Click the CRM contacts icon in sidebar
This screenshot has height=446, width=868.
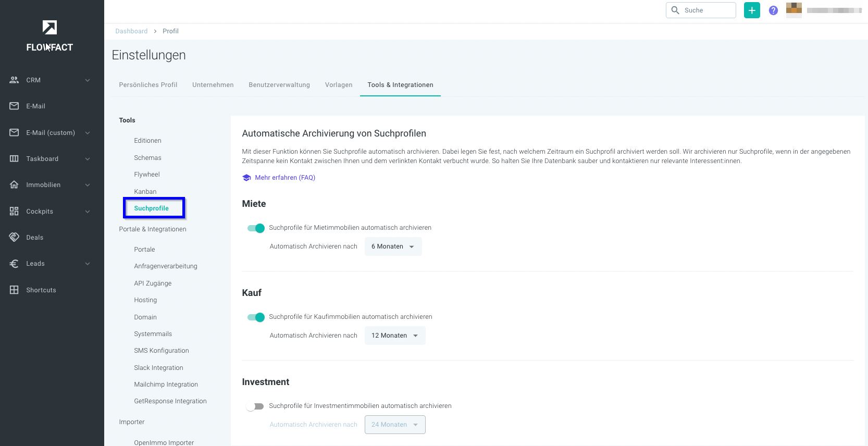pos(14,80)
